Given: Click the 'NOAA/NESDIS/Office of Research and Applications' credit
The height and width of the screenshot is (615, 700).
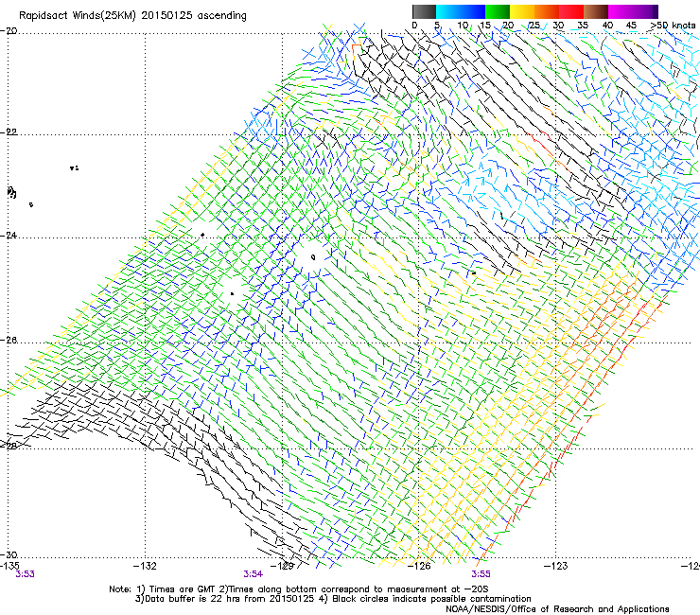Looking at the screenshot, I should [557, 608].
